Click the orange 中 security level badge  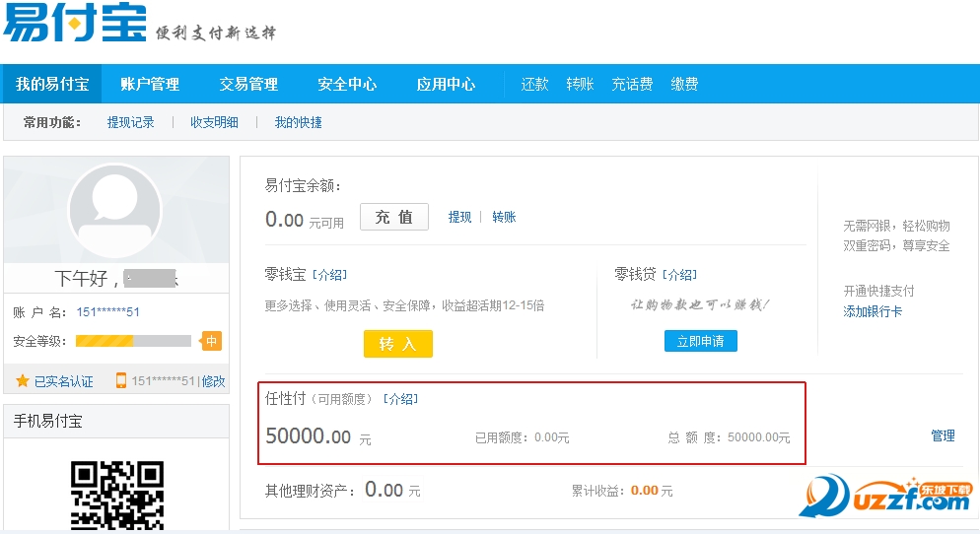click(212, 341)
